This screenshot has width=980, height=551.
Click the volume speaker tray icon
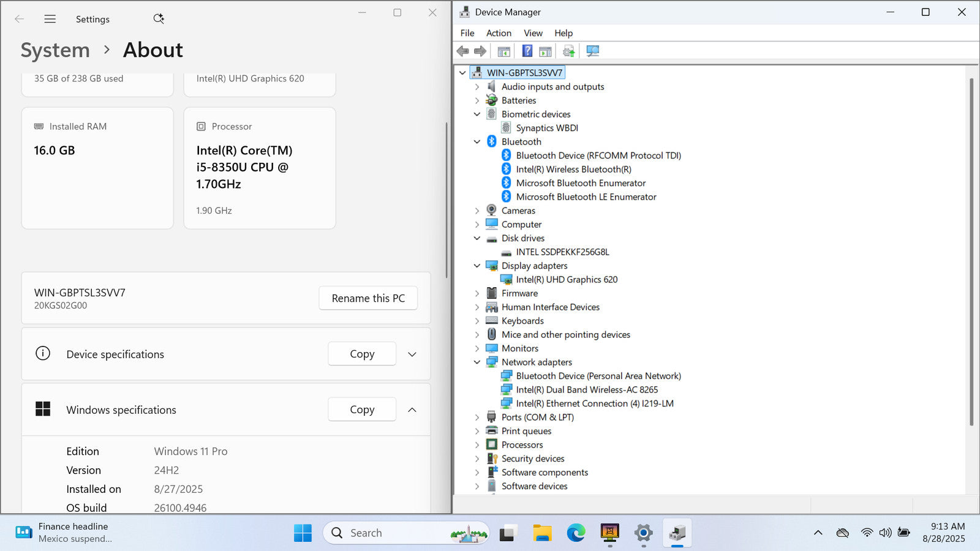click(885, 533)
